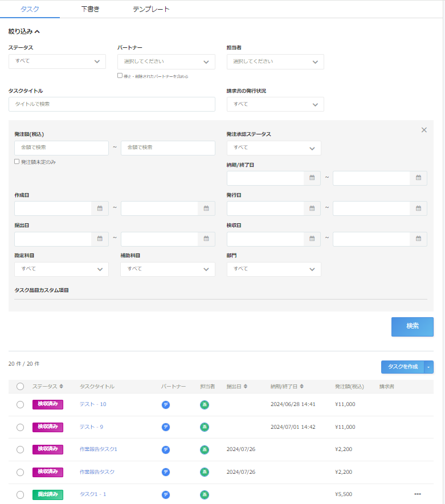The height and width of the screenshot is (504, 445).
Task: Open the 部門 dropdown
Action: [x=274, y=269]
